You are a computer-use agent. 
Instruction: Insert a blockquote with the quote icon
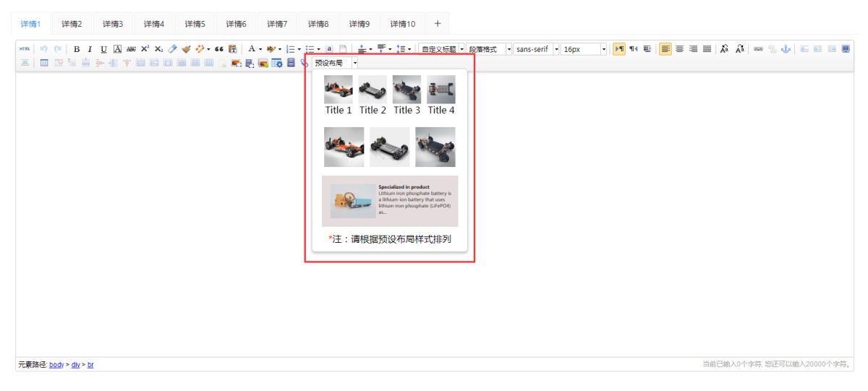(218, 49)
